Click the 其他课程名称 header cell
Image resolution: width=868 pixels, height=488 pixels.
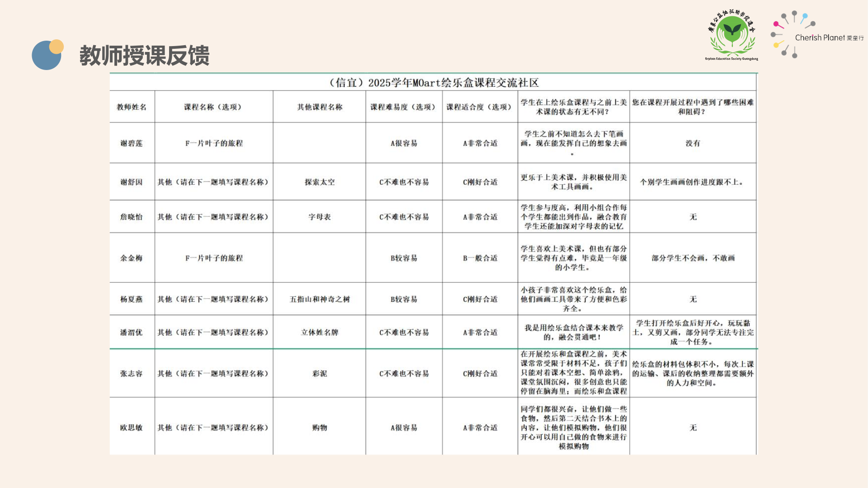319,107
